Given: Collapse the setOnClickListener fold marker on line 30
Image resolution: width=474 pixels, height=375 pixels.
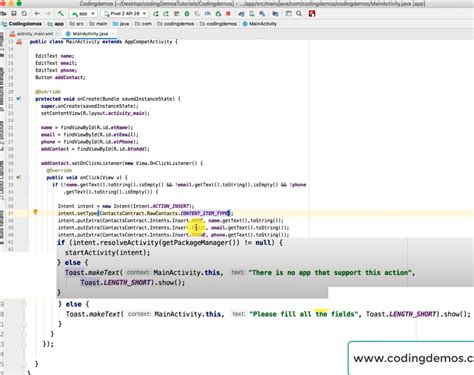Looking at the screenshot, I should click(x=27, y=163).
